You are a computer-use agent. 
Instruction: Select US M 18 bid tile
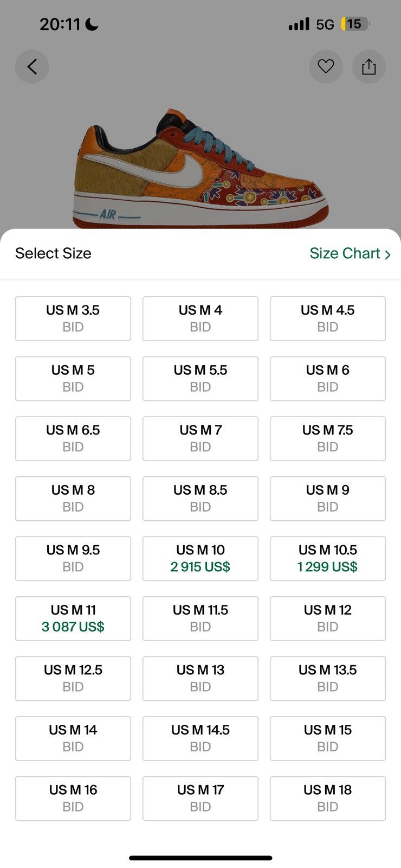tap(328, 798)
